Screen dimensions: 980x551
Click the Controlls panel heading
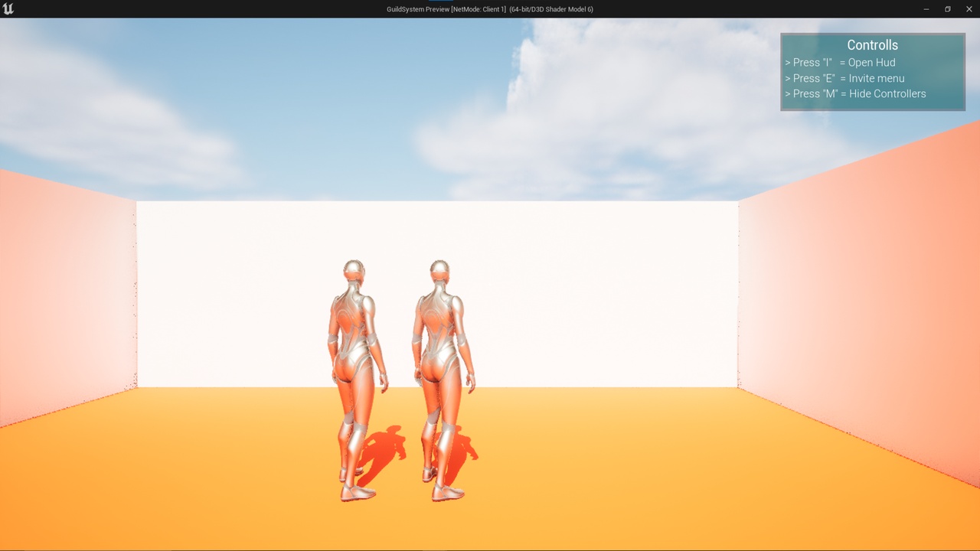pyautogui.click(x=873, y=45)
